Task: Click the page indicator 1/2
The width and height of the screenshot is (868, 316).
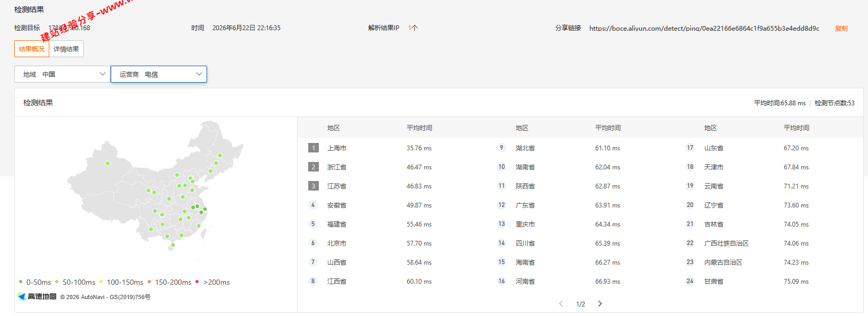Action: (580, 304)
